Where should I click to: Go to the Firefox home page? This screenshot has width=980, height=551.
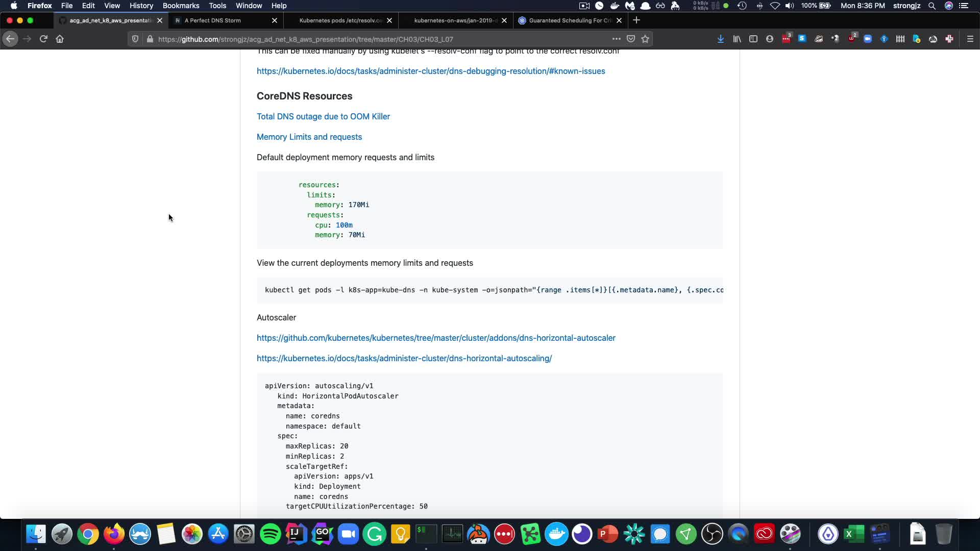pos(60,39)
